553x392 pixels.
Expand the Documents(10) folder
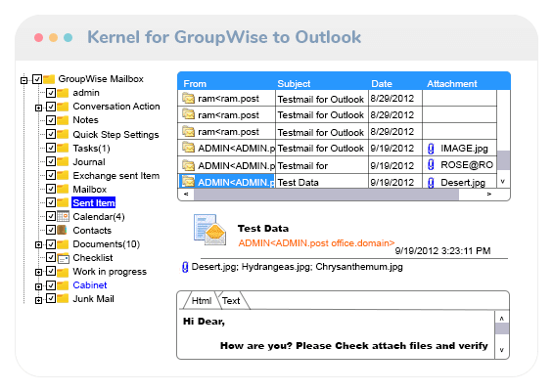[x=39, y=244]
